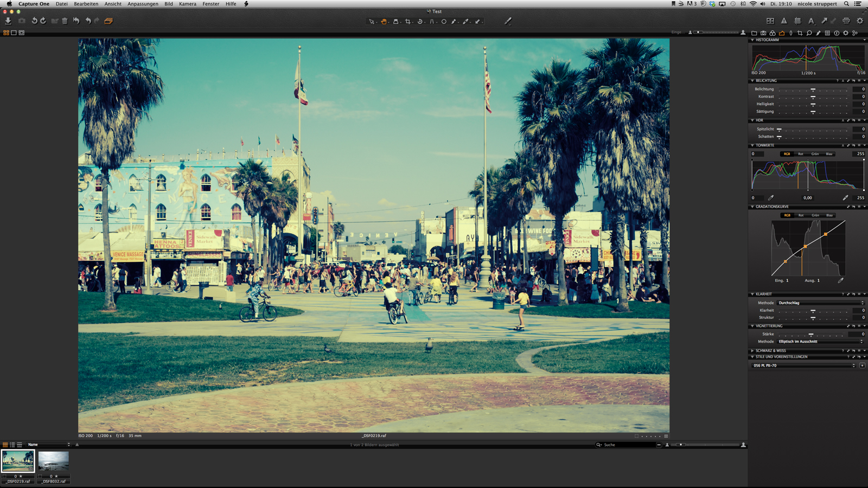Expand the Schwarz & Weiss panel
868x488 pixels.
(x=752, y=351)
